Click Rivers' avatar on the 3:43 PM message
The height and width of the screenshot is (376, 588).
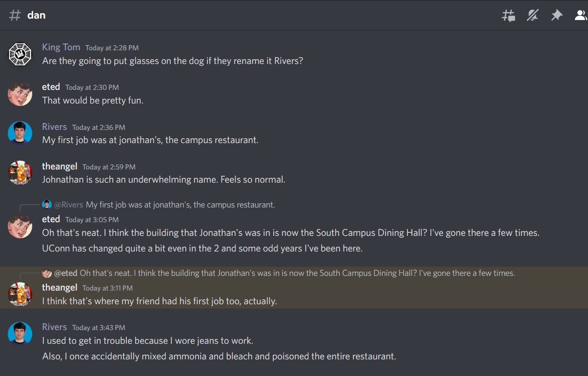coord(20,334)
